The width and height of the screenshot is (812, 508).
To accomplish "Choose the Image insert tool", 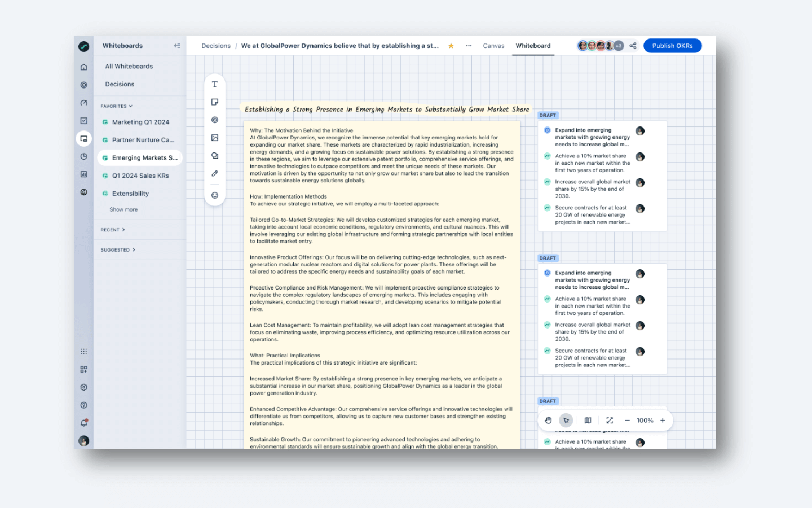I will pos(215,138).
